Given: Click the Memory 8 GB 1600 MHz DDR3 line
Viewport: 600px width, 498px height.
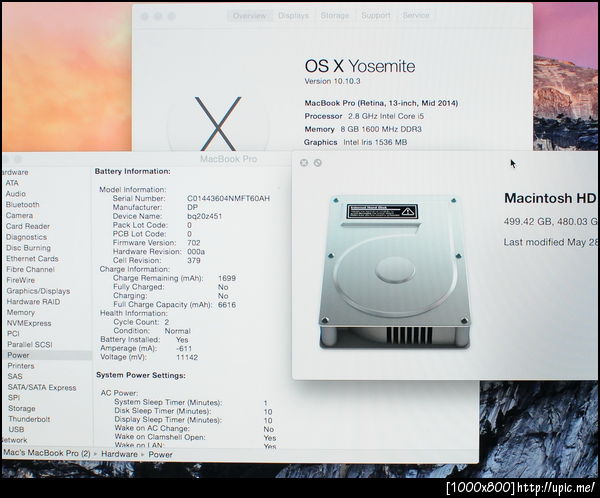Looking at the screenshot, I should 363,129.
